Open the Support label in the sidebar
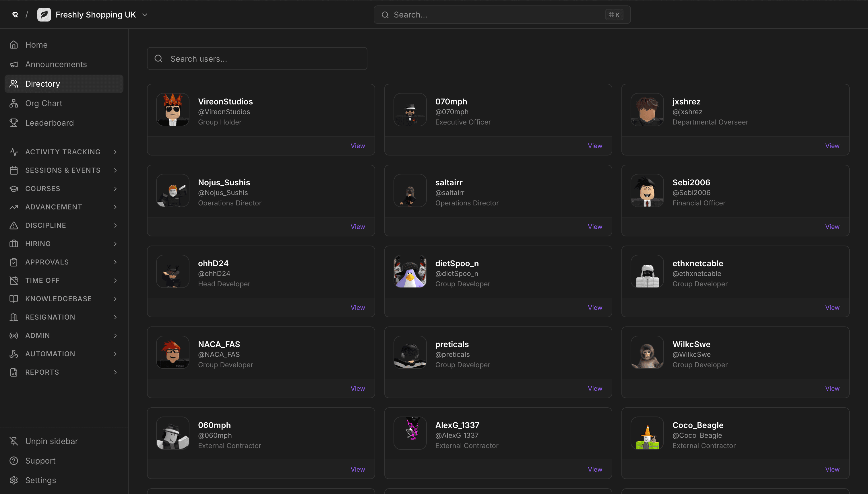The height and width of the screenshot is (494, 868). pyautogui.click(x=40, y=461)
